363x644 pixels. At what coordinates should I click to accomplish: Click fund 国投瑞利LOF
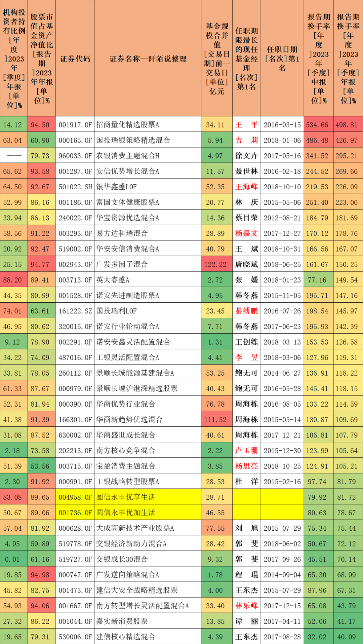click(116, 311)
